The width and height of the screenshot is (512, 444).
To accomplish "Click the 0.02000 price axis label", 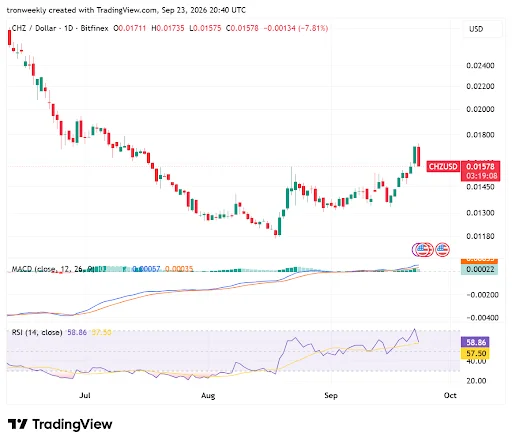I will pyautogui.click(x=480, y=109).
